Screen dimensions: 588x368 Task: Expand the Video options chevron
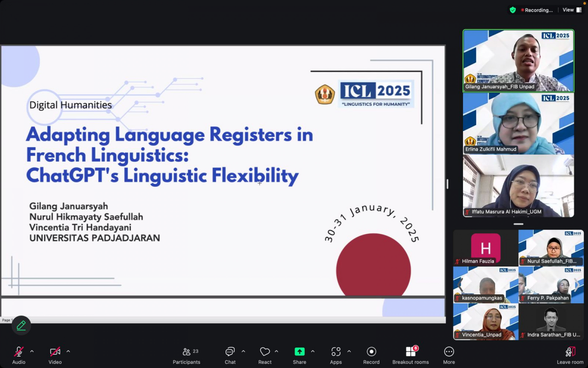coord(68,351)
